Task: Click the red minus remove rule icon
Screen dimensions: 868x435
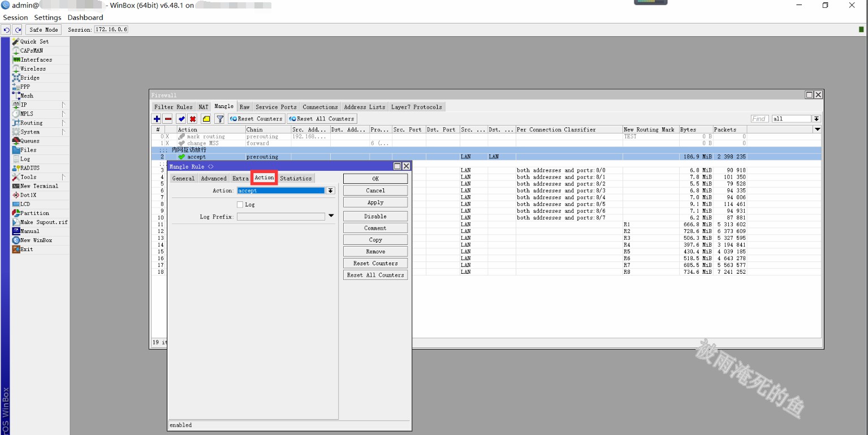Action: tap(168, 119)
